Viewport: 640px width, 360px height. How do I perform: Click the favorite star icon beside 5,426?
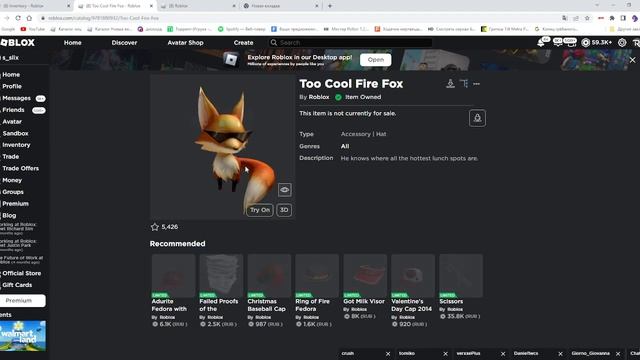pyautogui.click(x=155, y=227)
